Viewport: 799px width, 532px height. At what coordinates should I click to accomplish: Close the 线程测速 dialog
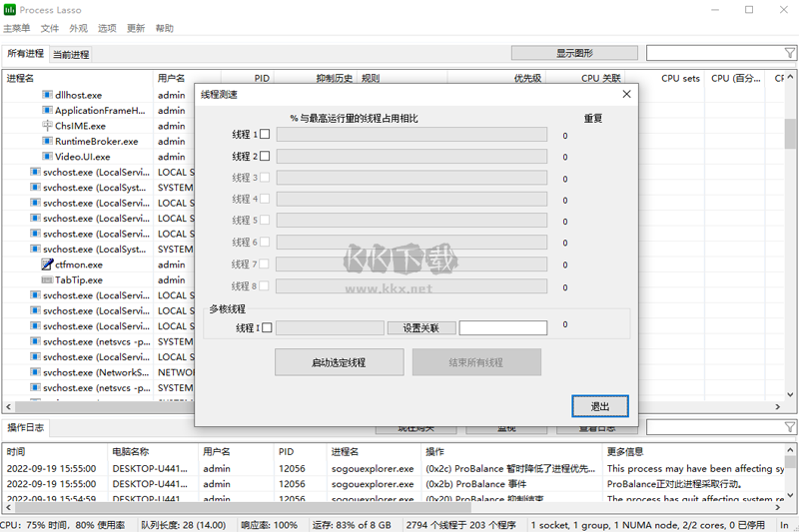pos(627,94)
